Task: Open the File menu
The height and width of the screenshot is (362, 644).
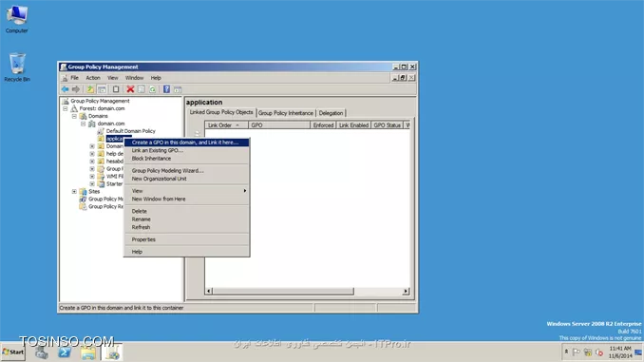Action: click(x=74, y=78)
